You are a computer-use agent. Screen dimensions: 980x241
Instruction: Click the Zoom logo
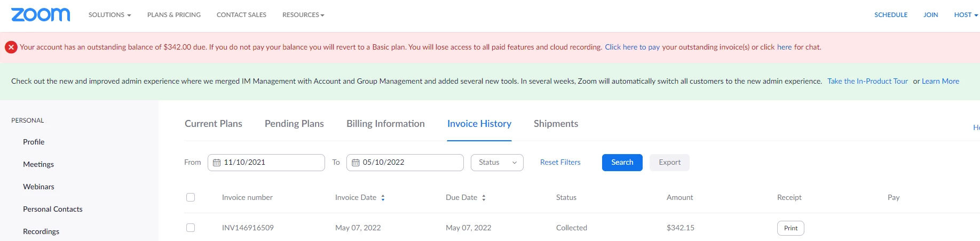(x=41, y=14)
